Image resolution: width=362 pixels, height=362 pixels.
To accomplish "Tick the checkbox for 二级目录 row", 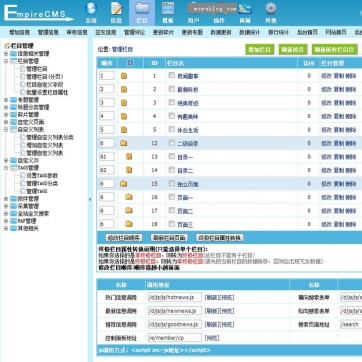I will click(x=171, y=143).
